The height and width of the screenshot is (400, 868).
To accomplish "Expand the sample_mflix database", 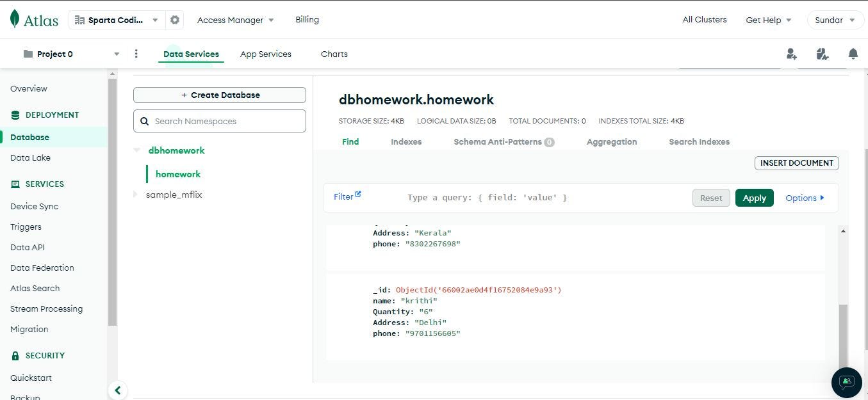I will [x=135, y=195].
